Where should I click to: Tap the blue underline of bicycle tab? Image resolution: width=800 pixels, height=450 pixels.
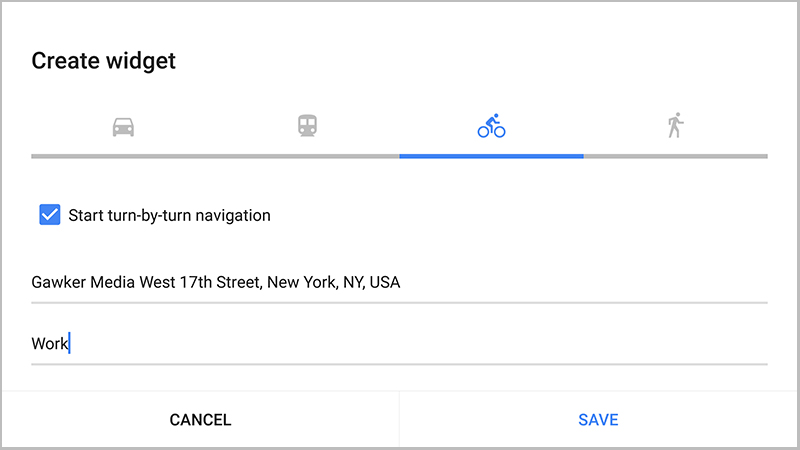(491, 156)
